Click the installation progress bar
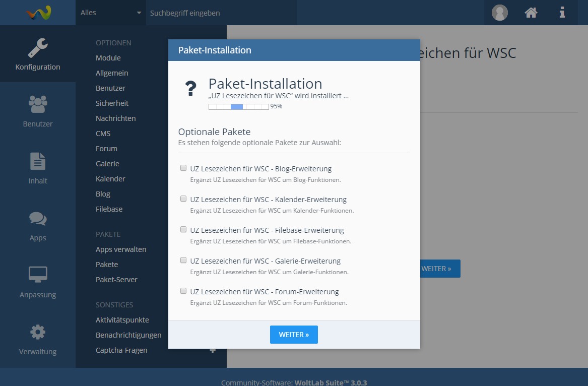Image resolution: width=588 pixels, height=386 pixels. 238,107
